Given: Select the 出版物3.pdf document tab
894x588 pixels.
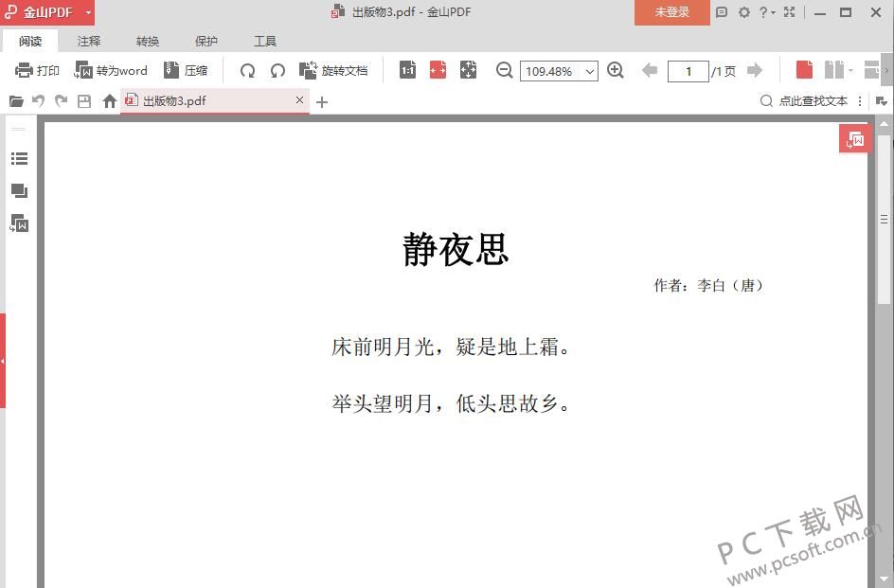Looking at the screenshot, I should [x=214, y=101].
